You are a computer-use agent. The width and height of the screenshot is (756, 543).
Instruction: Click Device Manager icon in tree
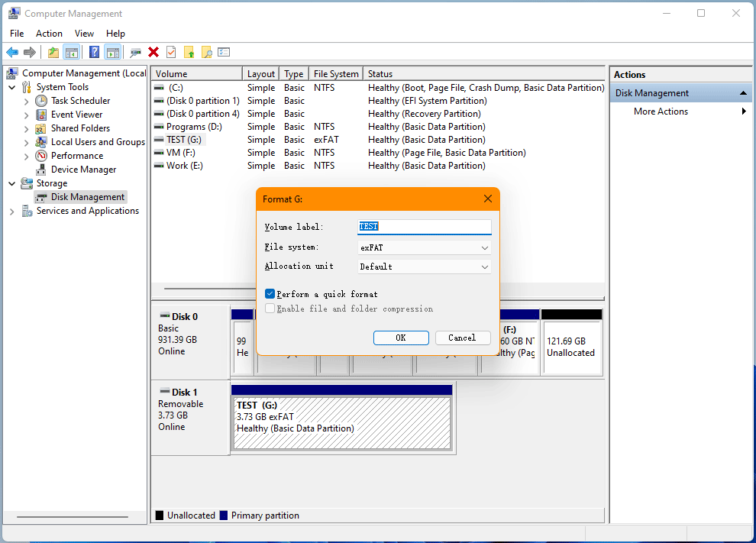[41, 170]
